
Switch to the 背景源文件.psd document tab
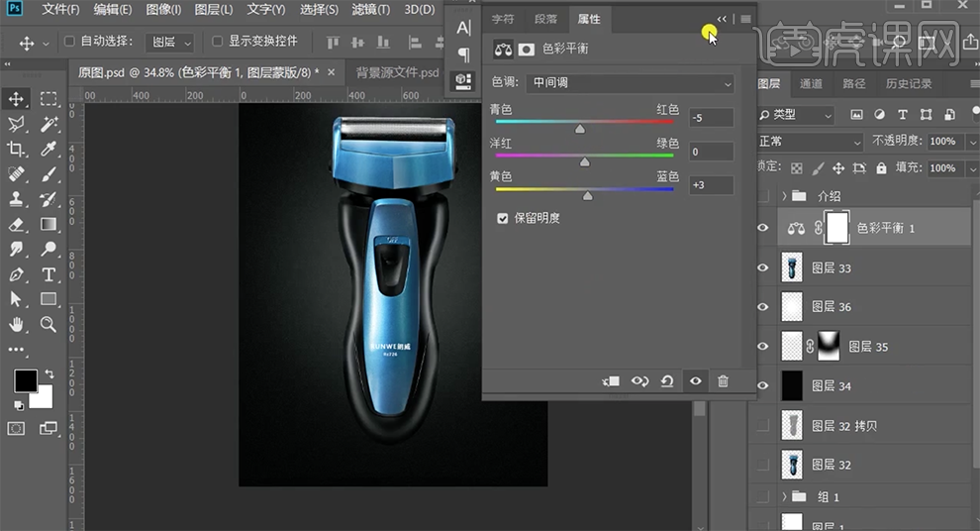[x=397, y=72]
